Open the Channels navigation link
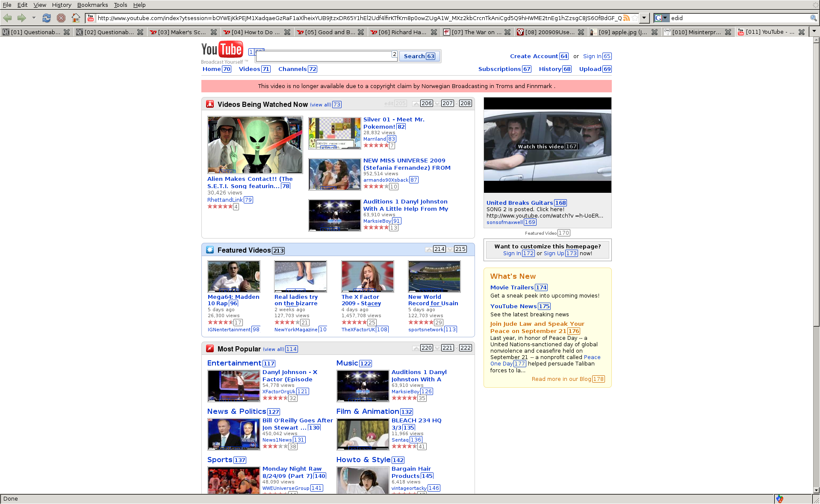 tap(292, 69)
